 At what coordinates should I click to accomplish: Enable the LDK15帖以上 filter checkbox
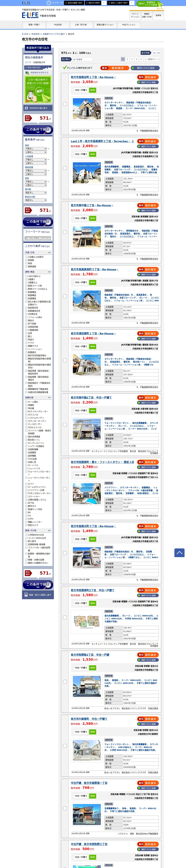26,276
